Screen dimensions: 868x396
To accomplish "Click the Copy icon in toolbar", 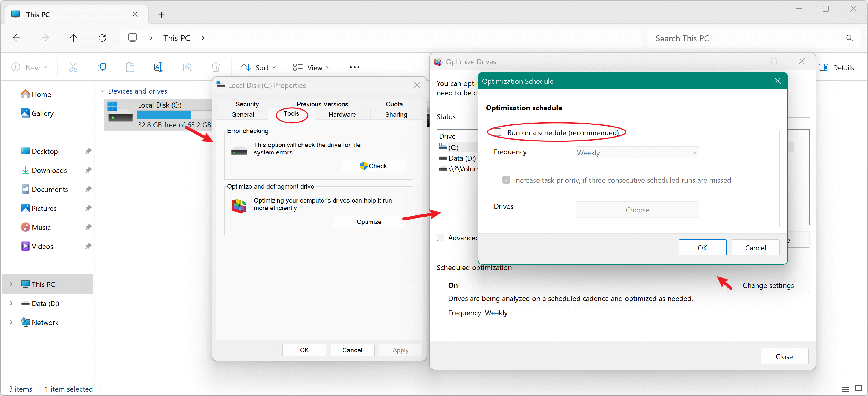I will click(x=101, y=67).
